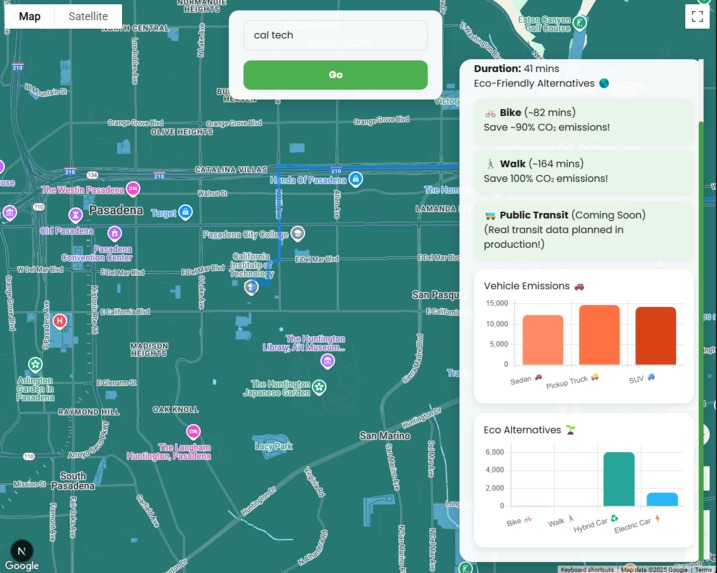Viewport: 717px width, 573px height.
Task: Click the Target shopping marker
Action: pyautogui.click(x=185, y=212)
